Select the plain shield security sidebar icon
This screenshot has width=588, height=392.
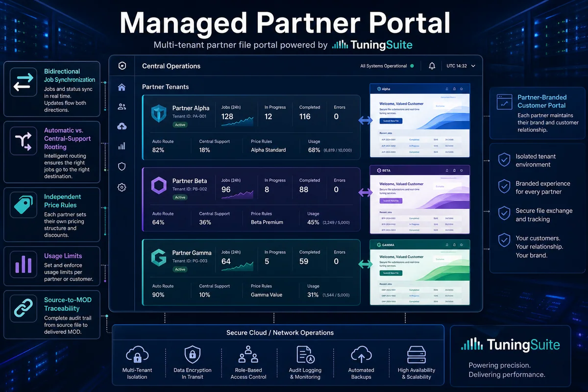(x=122, y=167)
